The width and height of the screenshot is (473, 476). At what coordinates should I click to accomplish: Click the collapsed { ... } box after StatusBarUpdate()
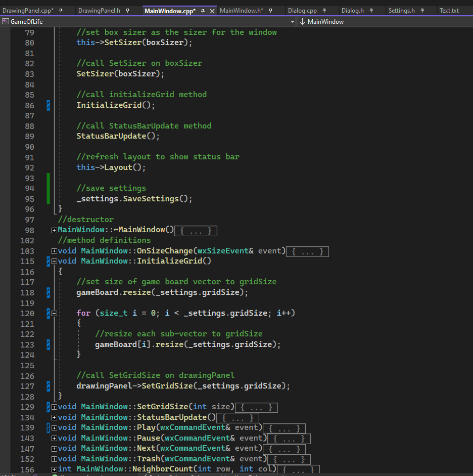(237, 418)
